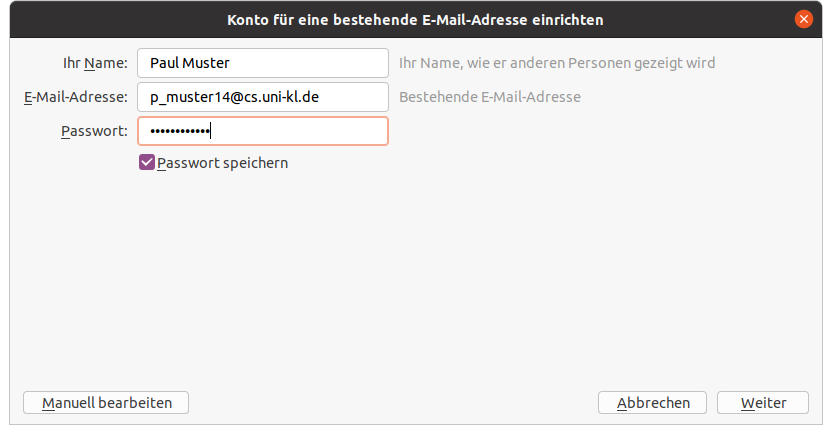Close the account setup dialog window

click(803, 19)
